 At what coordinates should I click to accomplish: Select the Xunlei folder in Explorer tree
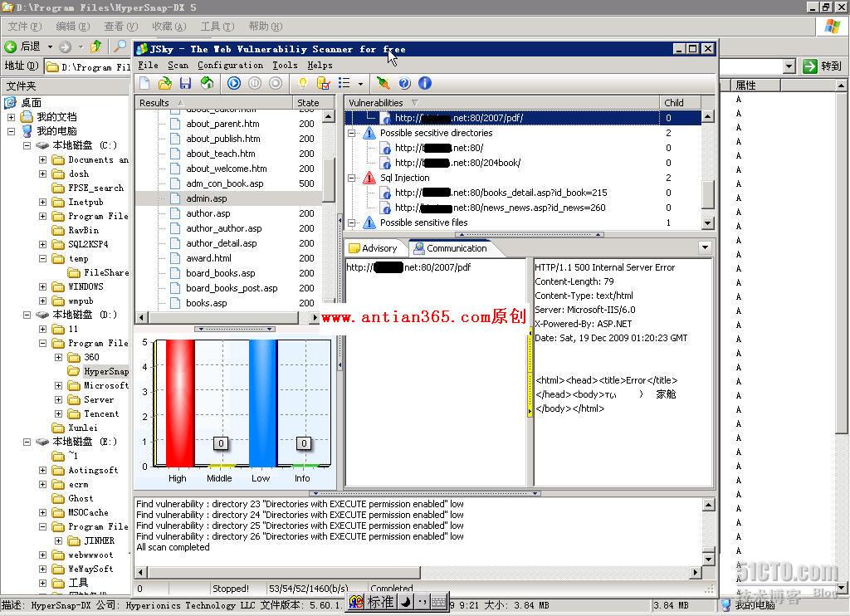tap(82, 428)
